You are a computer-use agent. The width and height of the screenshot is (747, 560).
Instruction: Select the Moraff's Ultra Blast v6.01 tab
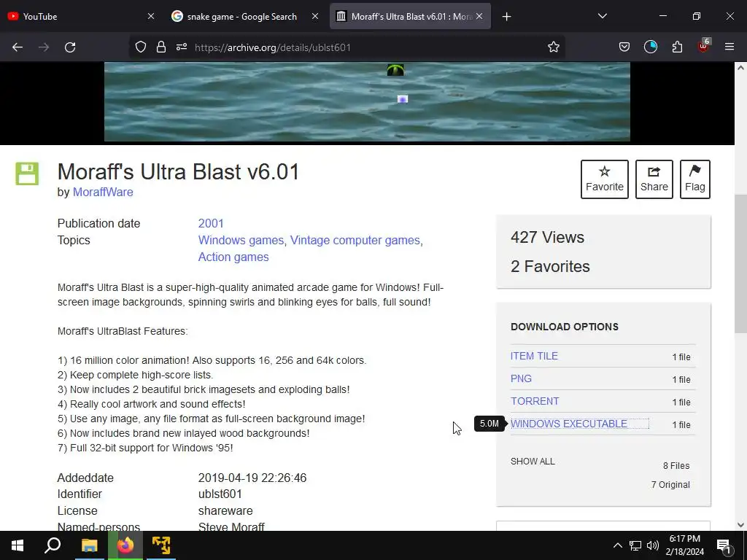[x=410, y=16]
